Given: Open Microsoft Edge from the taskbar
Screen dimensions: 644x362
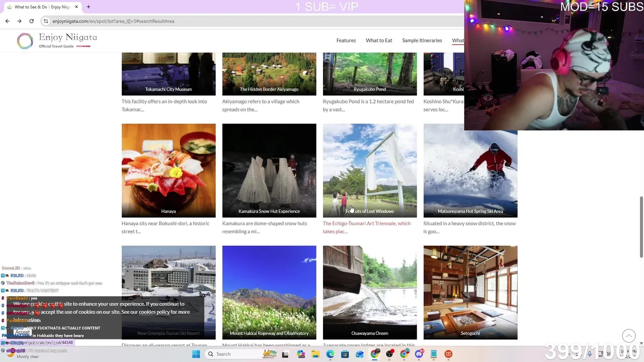Looking at the screenshot, I should click(x=330, y=354).
